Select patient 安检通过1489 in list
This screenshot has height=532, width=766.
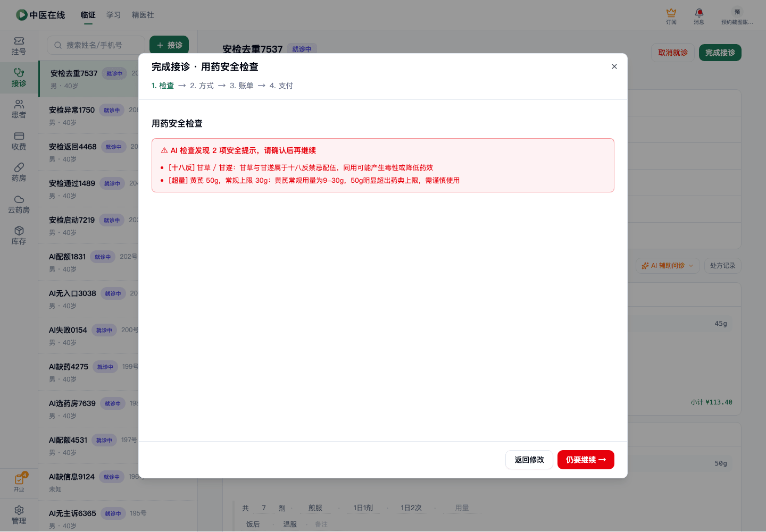[88, 189]
